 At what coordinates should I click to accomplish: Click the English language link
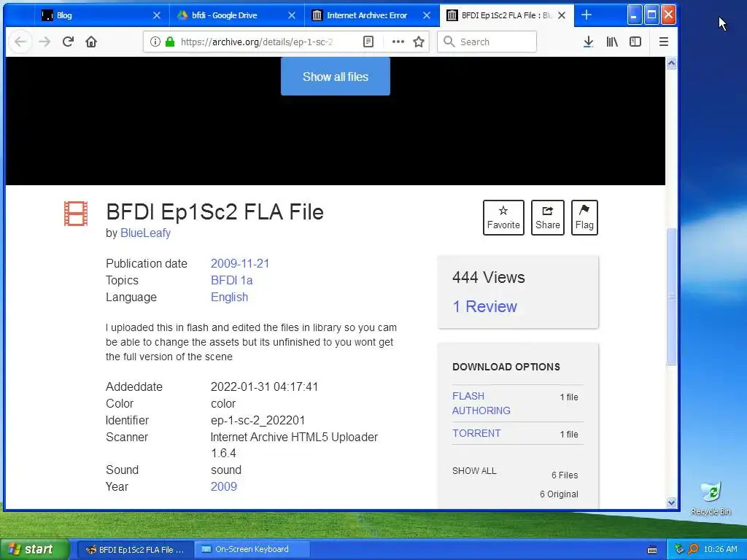(229, 297)
